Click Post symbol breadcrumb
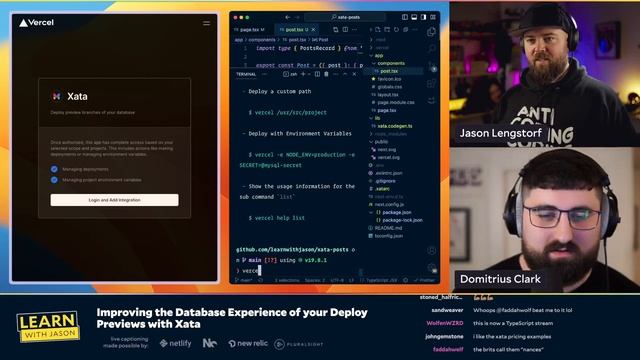The image size is (640, 360). tap(320, 40)
